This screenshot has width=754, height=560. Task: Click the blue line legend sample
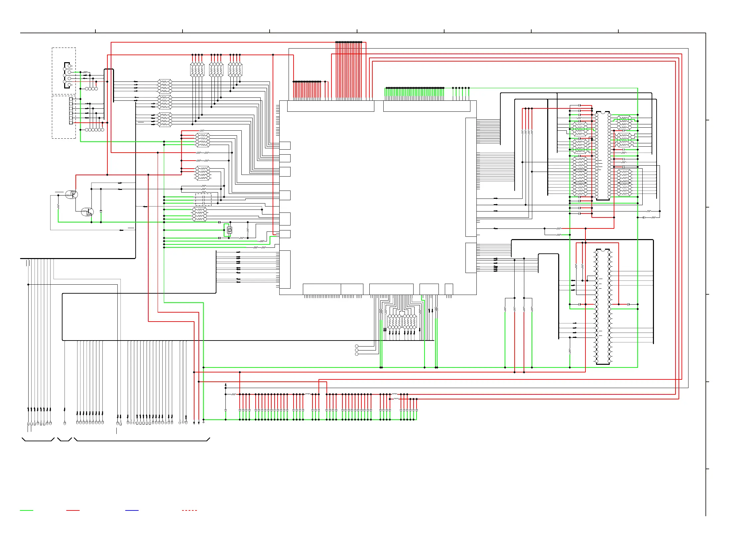(x=132, y=510)
